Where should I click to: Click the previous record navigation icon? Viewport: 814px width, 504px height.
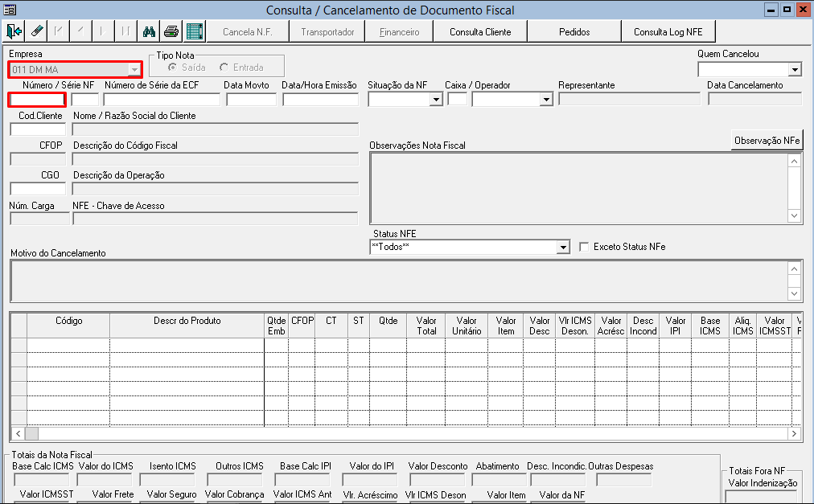[x=80, y=31]
